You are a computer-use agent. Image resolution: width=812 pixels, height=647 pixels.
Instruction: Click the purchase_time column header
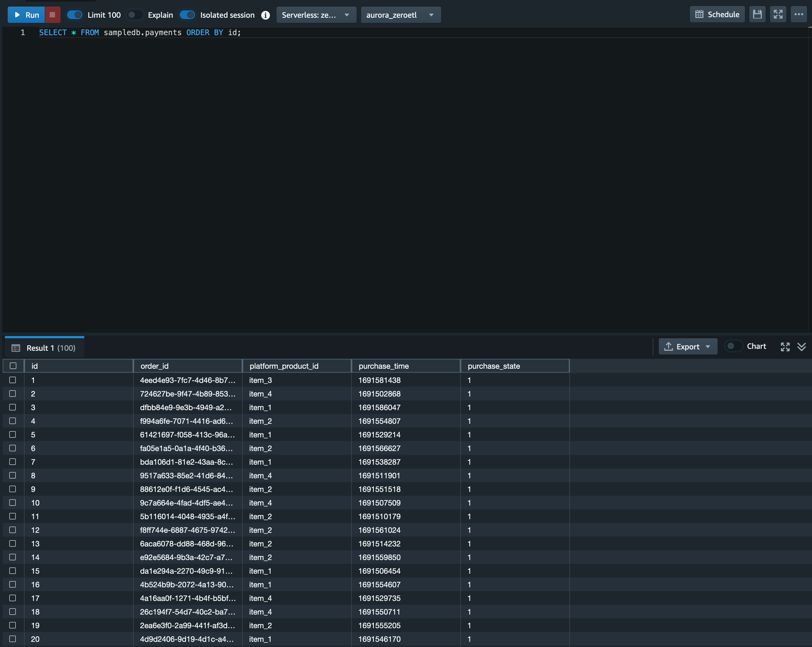tap(383, 366)
